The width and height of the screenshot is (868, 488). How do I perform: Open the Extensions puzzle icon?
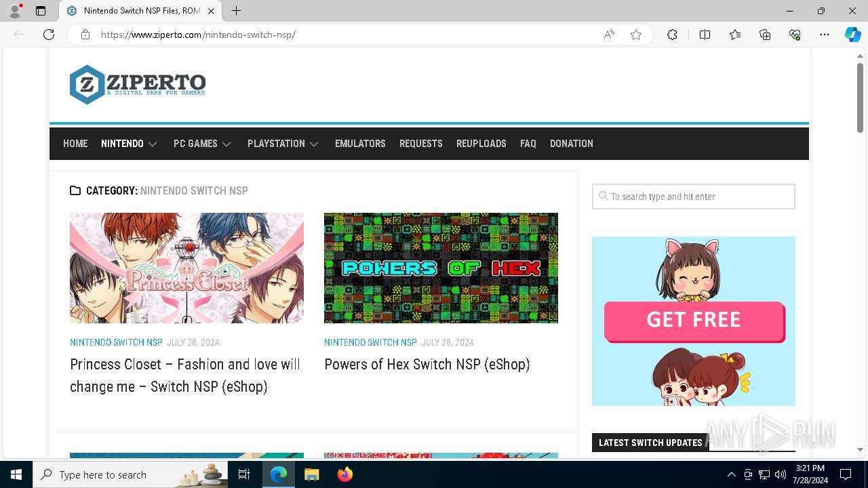[672, 35]
